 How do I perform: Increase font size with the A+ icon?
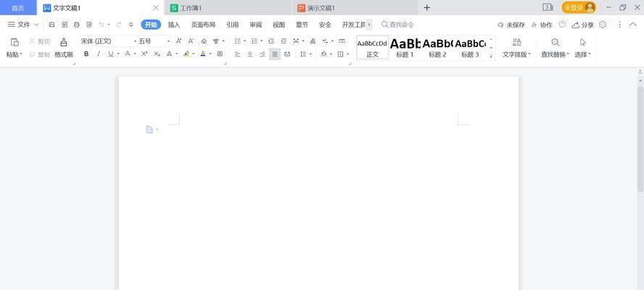pos(178,41)
